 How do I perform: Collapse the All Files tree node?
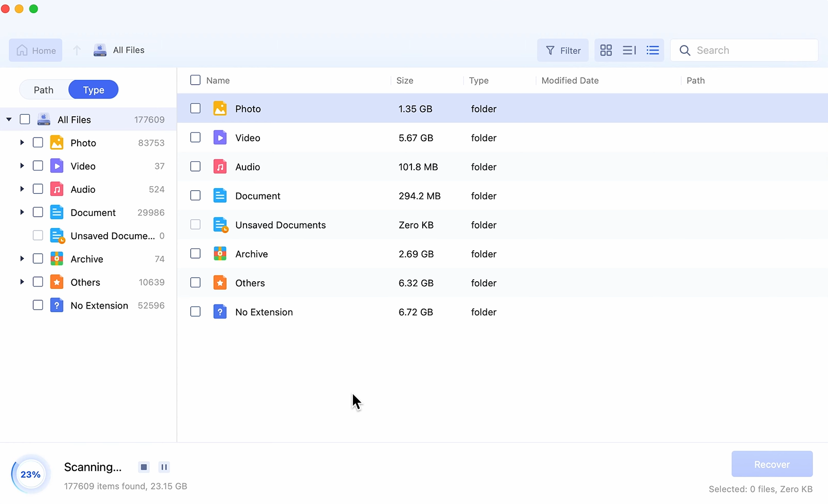pyautogui.click(x=9, y=119)
